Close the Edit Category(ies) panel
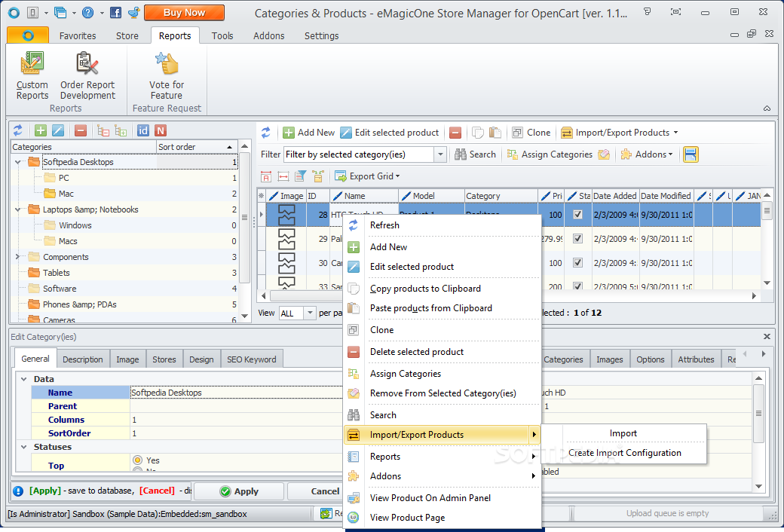The height and width of the screenshot is (532, 784). (767, 337)
